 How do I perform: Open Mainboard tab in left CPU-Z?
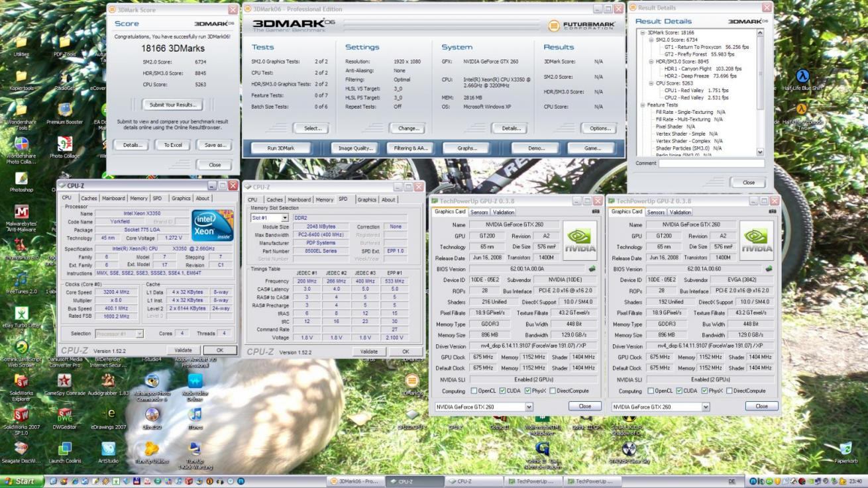point(113,198)
